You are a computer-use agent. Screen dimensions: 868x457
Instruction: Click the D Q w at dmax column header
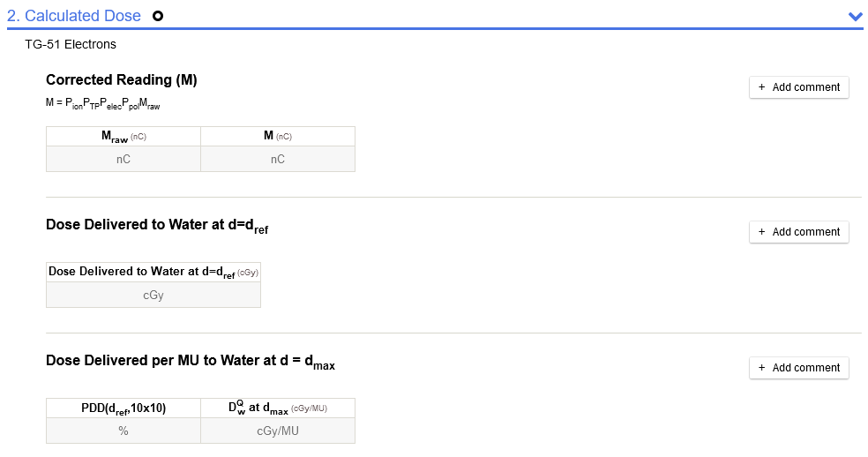[278, 408]
